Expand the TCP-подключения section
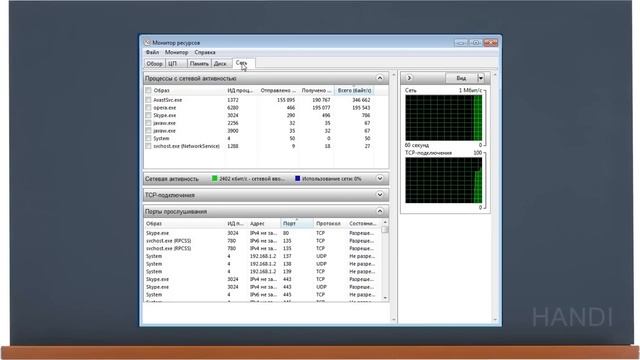Image resolution: width=640 pixels, height=360 pixels. click(x=380, y=195)
